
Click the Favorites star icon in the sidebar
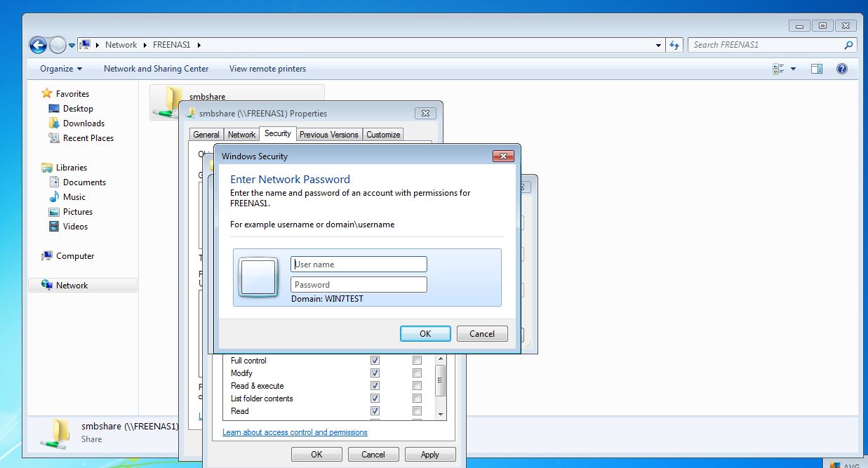point(47,93)
